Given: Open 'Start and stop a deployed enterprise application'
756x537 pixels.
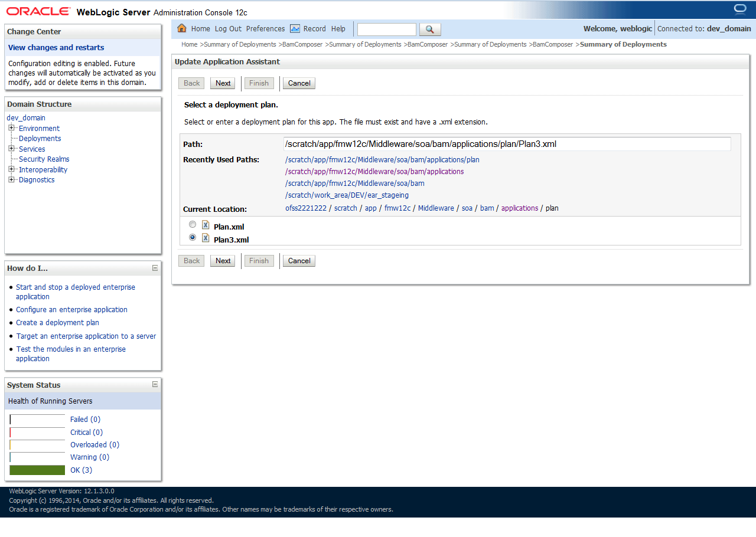Looking at the screenshot, I should pos(76,292).
